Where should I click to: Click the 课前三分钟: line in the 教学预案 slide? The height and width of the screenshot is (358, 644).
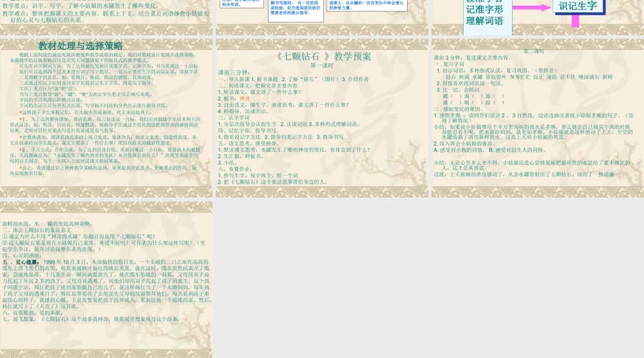click(234, 73)
